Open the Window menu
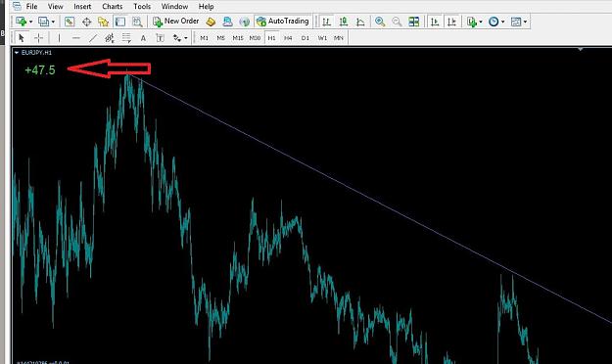Image resolution: width=612 pixels, height=364 pixels. [x=174, y=6]
